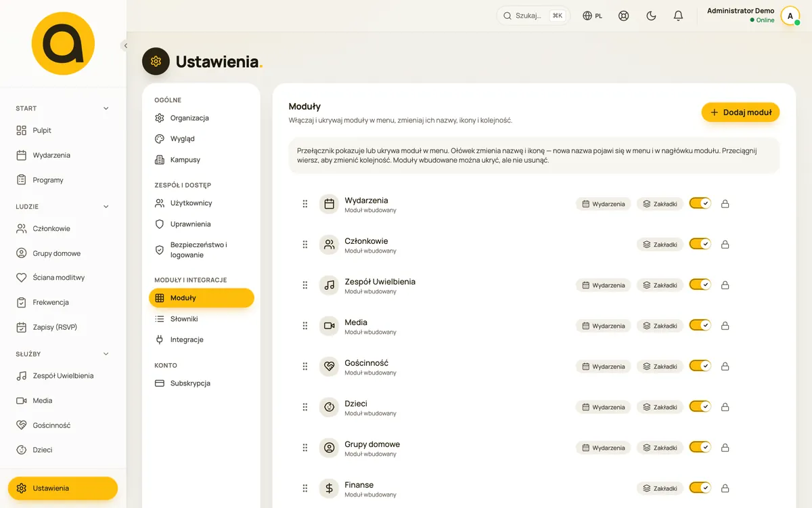Click the calendar icon of the Wydarzenia module
The height and width of the screenshot is (508, 812).
[x=329, y=204]
